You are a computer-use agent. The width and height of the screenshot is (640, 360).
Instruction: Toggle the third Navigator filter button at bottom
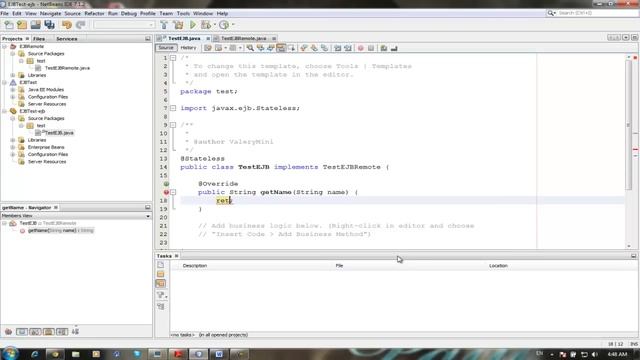coord(49,332)
